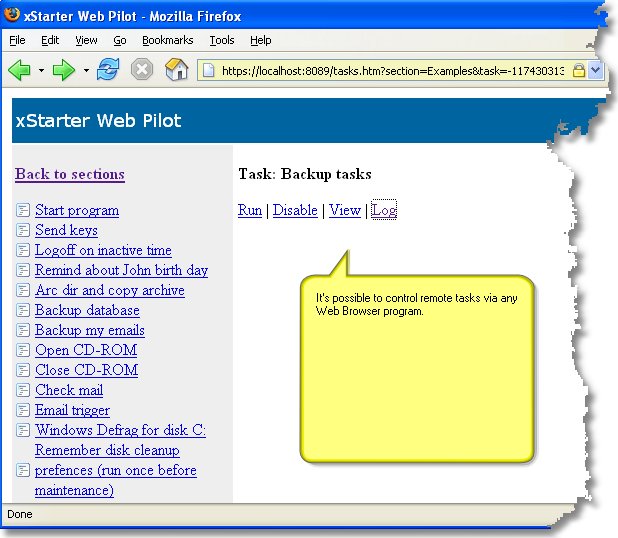Open the Back history dropdown arrow
The image size is (618, 538).
41,71
